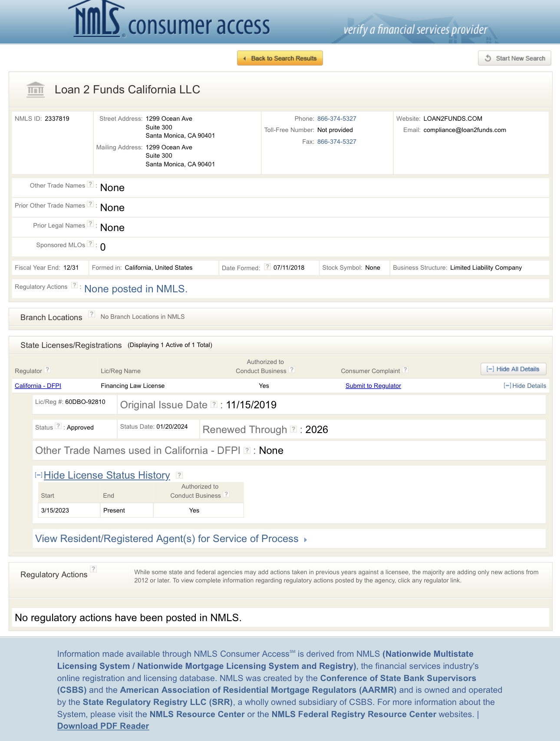This screenshot has width=560, height=741.
Task: Click the website LOAN2FUNDS.COM text
Action: [x=453, y=119]
